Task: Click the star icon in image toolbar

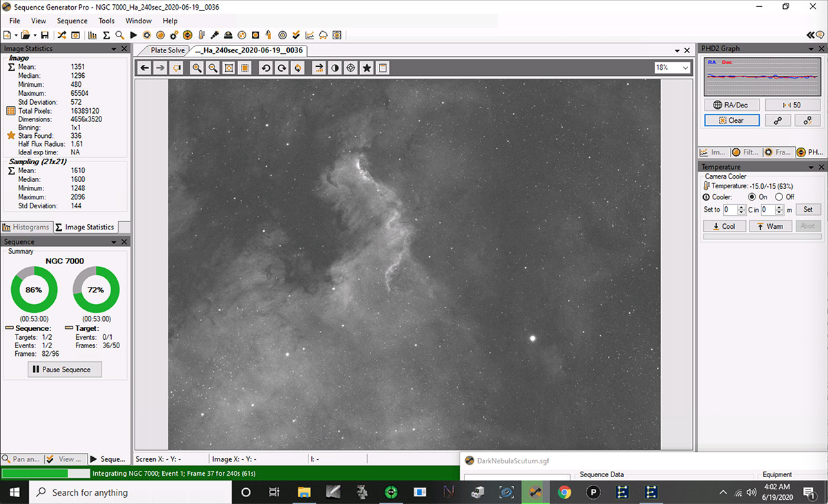Action: (x=367, y=68)
